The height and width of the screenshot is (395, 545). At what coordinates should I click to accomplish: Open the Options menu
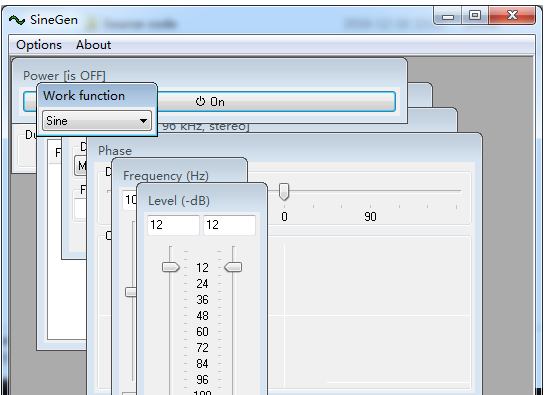[39, 45]
